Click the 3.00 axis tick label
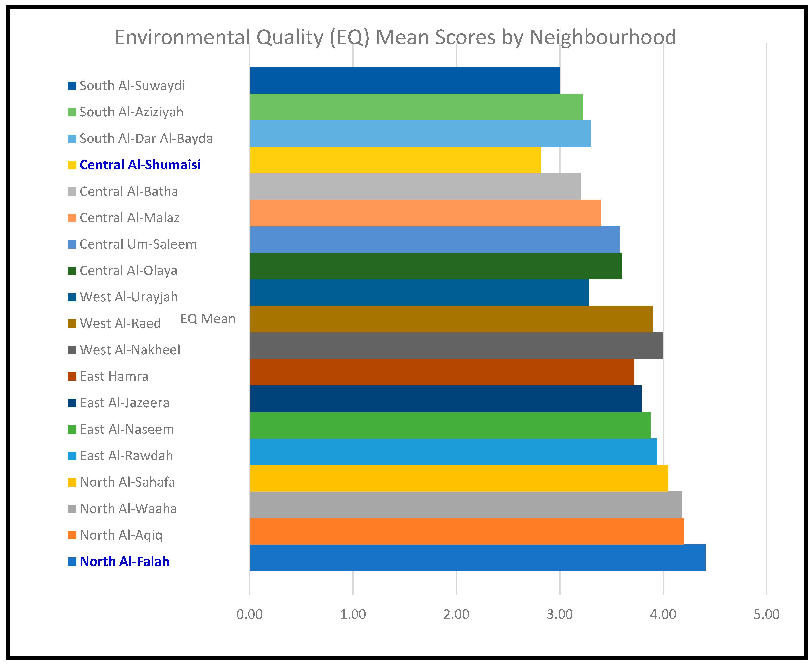This screenshot has height=664, width=812. [x=560, y=614]
